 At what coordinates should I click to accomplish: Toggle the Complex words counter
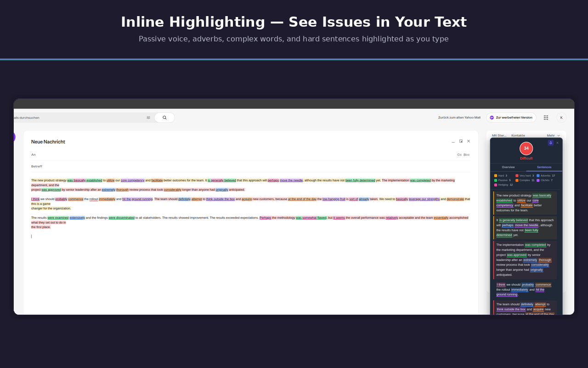pos(517,180)
